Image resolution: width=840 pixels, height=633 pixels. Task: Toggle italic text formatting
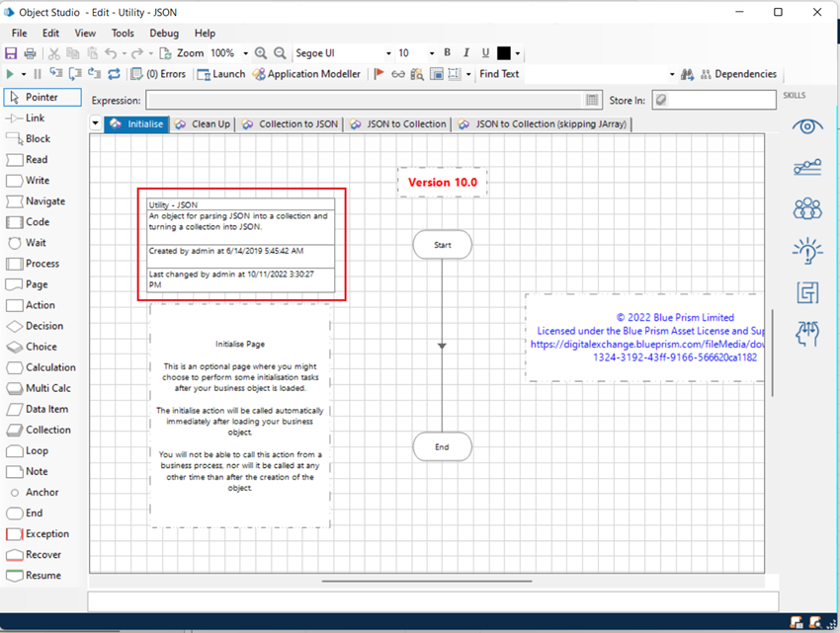[x=465, y=53]
